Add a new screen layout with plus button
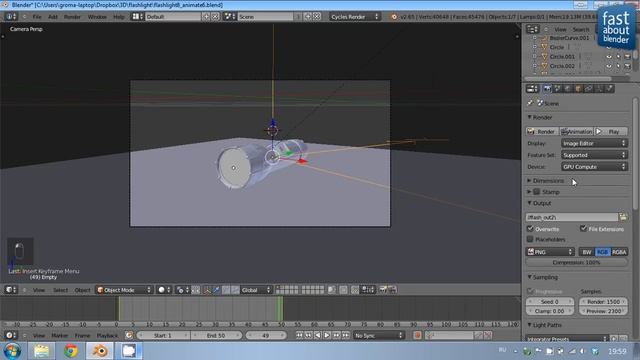 point(206,16)
